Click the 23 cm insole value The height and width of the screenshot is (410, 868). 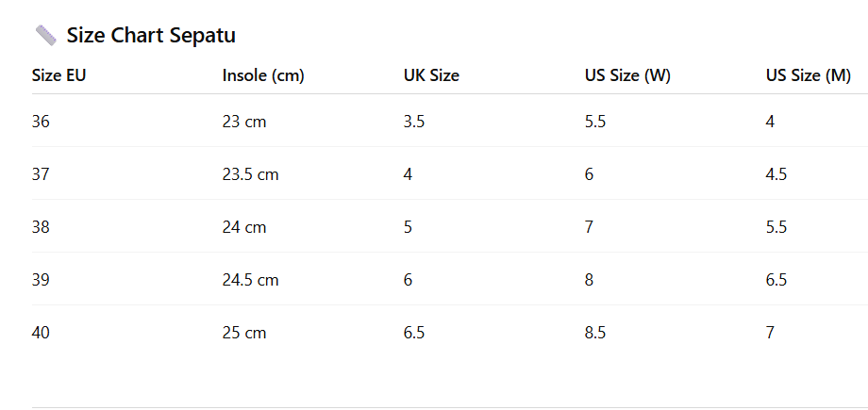point(244,122)
